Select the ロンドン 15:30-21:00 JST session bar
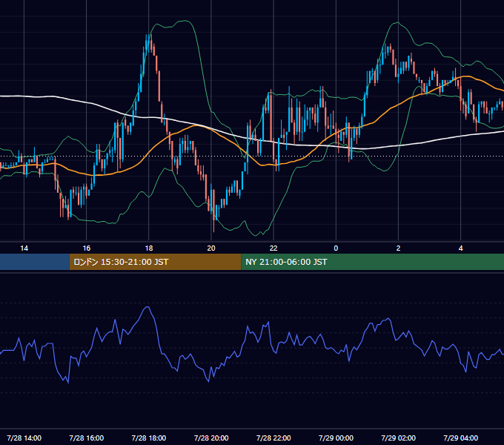504x445 pixels. pos(155,262)
